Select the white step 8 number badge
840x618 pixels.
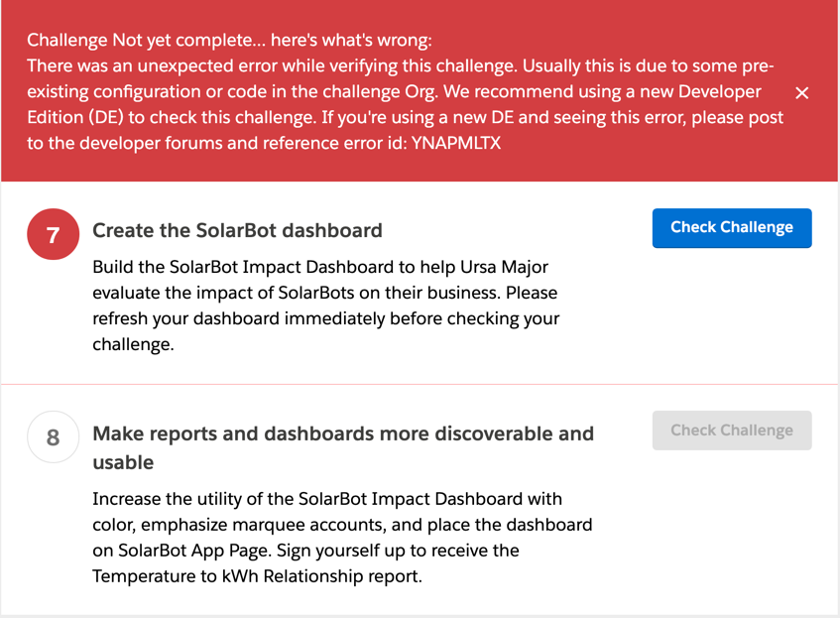54,437
